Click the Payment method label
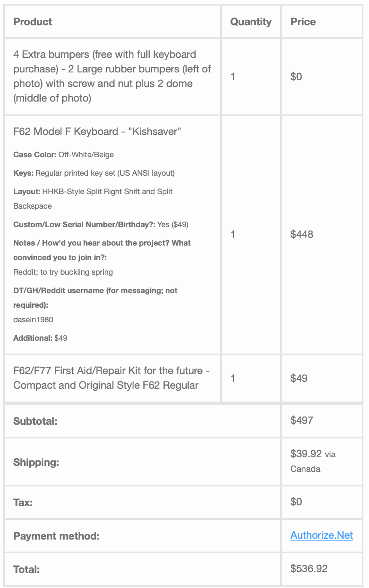 pyautogui.click(x=56, y=536)
